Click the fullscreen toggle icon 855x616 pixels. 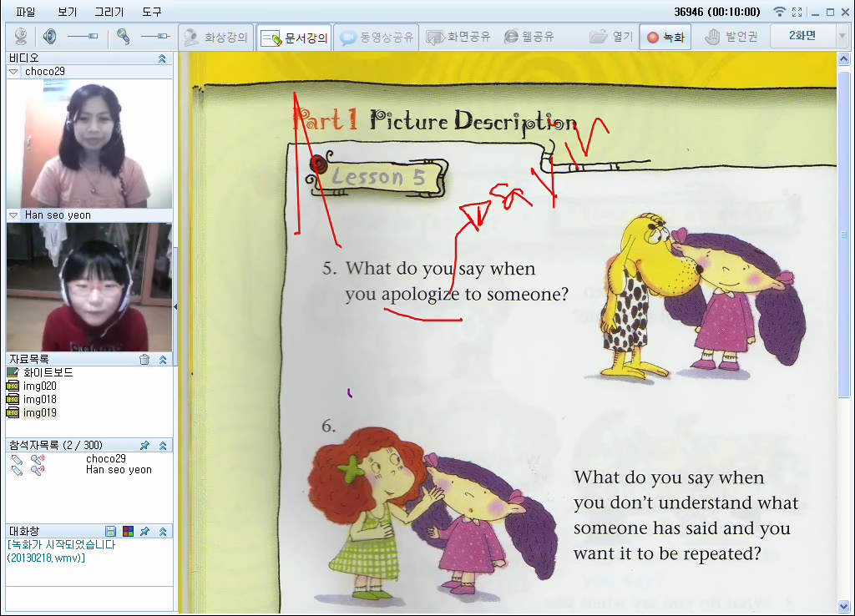797,12
